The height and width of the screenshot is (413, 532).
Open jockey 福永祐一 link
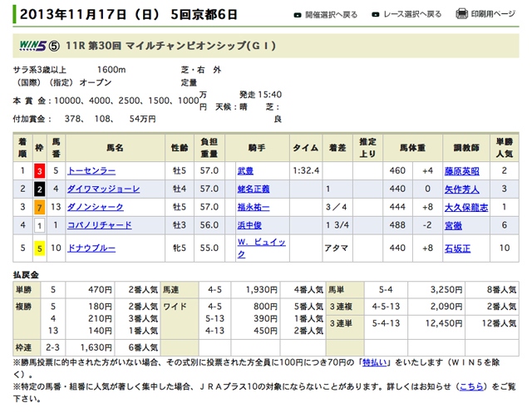(x=254, y=207)
